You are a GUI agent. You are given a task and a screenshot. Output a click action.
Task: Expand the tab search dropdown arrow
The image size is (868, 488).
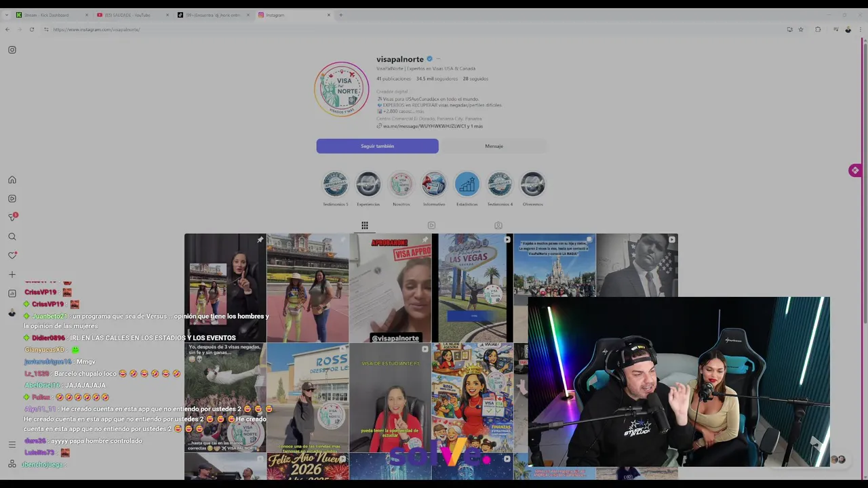tap(6, 15)
